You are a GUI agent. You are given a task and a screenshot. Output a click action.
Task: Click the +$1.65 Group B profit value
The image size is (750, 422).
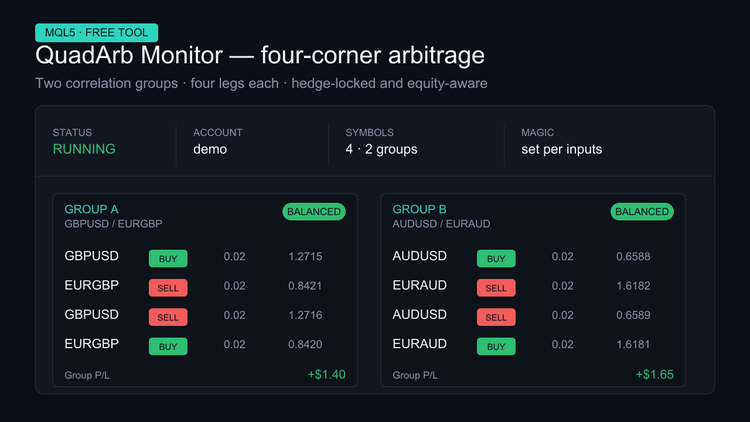click(655, 375)
